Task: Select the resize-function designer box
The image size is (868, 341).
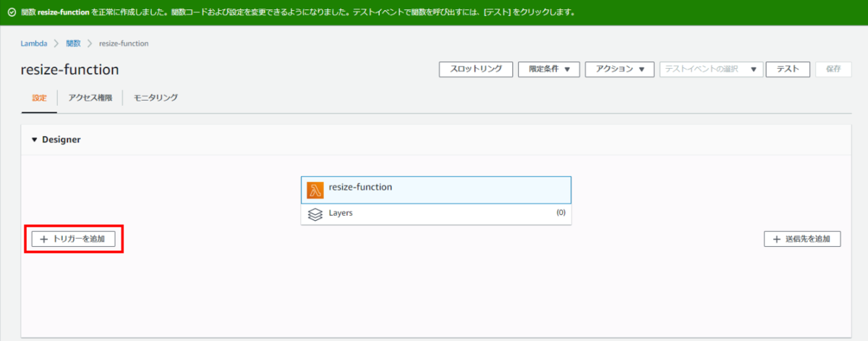Action: pyautogui.click(x=436, y=190)
